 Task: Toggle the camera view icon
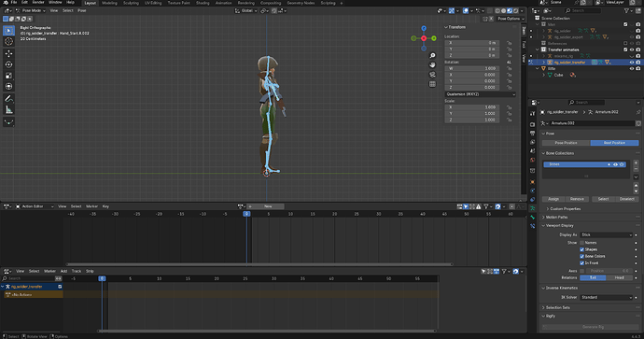coord(432,75)
